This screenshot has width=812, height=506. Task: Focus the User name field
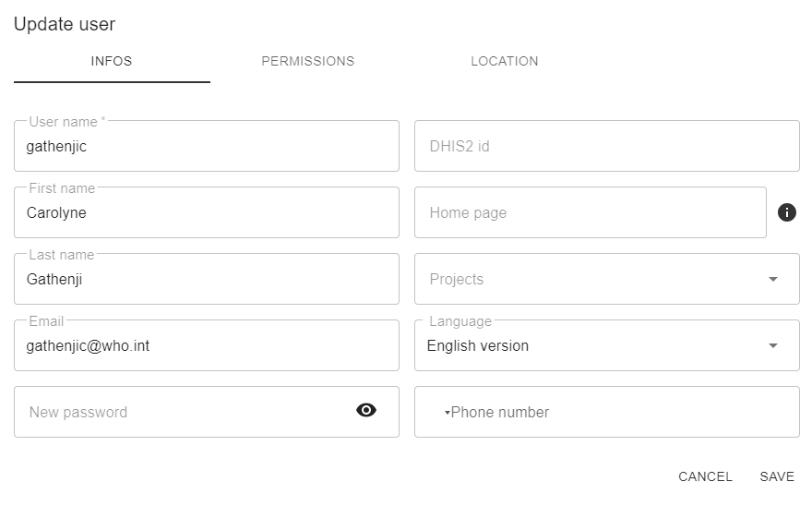pyautogui.click(x=206, y=146)
